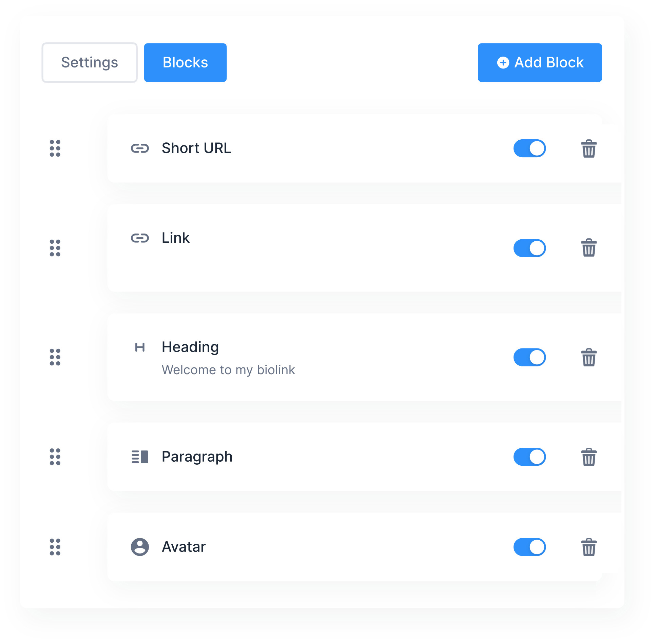Switch off the Paragraph block
Viewport: 655px width, 644px height.
(x=529, y=457)
